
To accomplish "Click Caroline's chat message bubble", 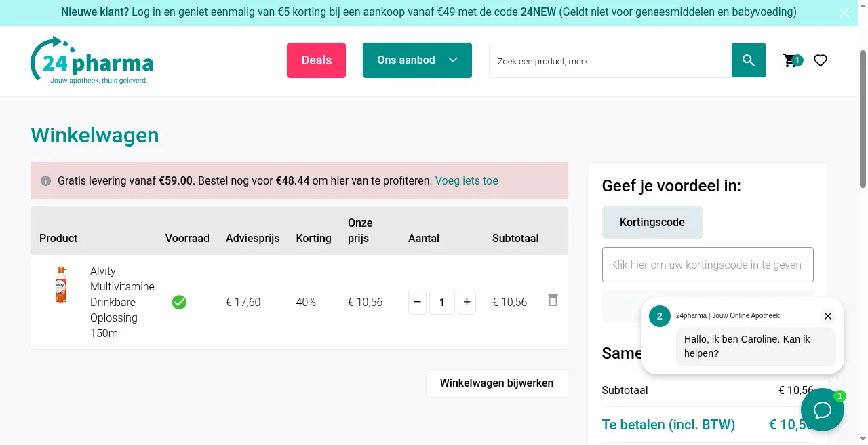I will pyautogui.click(x=756, y=346).
